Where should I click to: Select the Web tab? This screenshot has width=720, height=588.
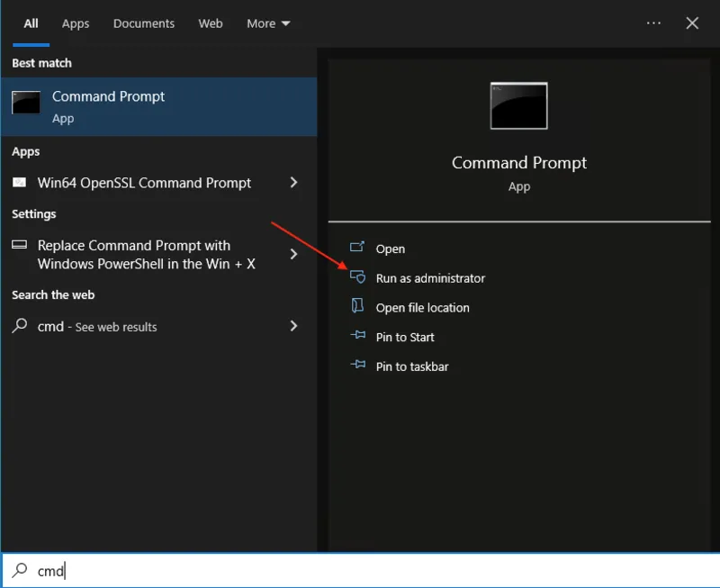pyautogui.click(x=211, y=23)
